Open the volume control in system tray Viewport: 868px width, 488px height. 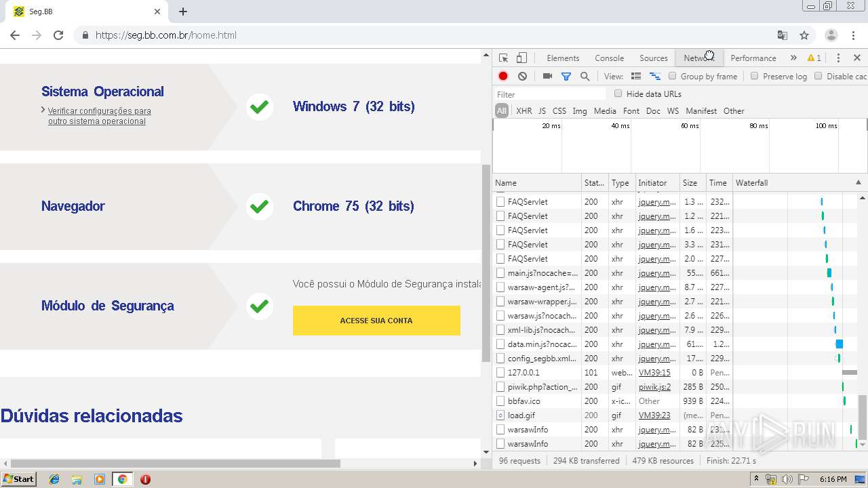pos(787,479)
